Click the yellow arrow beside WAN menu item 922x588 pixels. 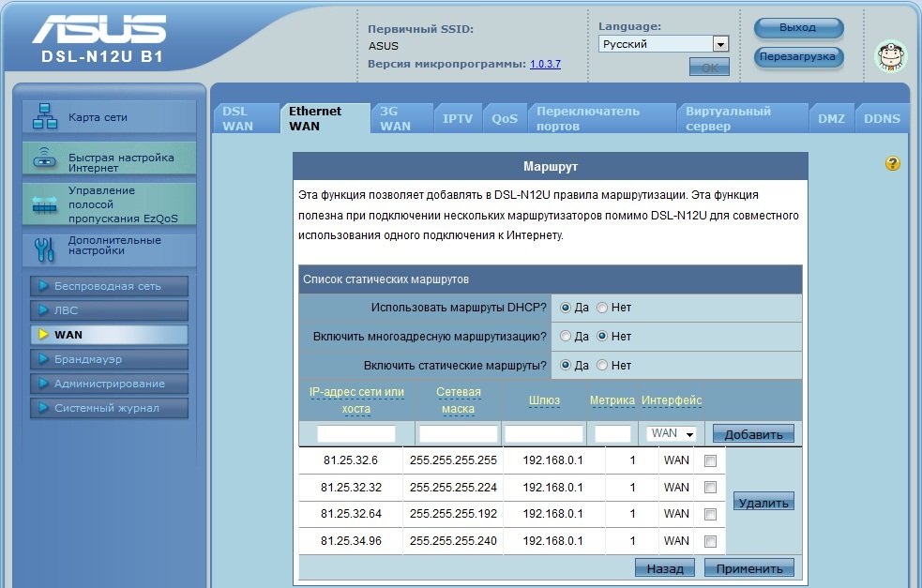tap(43, 335)
